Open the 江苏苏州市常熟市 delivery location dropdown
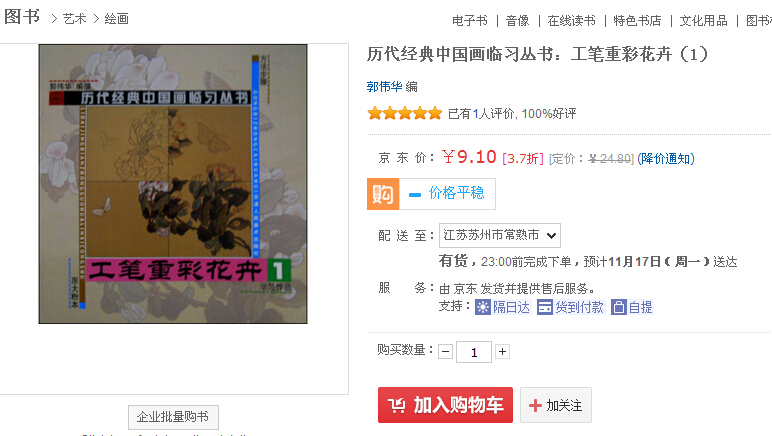Screen dimensions: 772x436 (500, 235)
